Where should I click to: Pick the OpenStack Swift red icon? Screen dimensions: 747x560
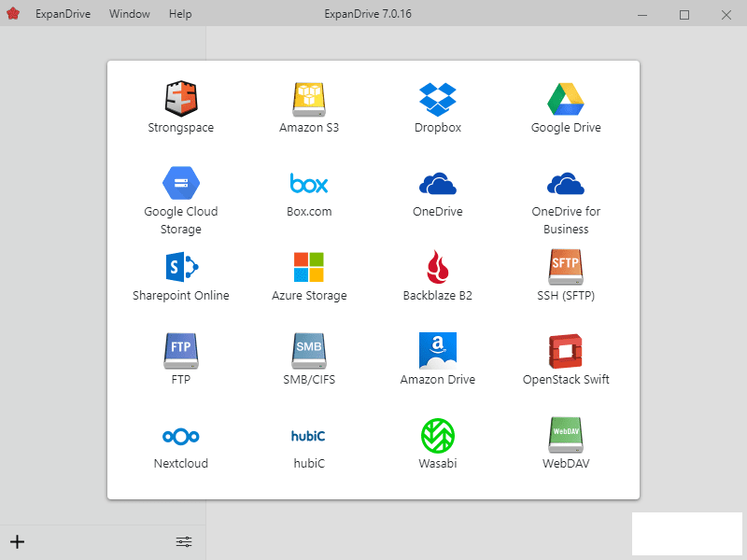(x=566, y=352)
